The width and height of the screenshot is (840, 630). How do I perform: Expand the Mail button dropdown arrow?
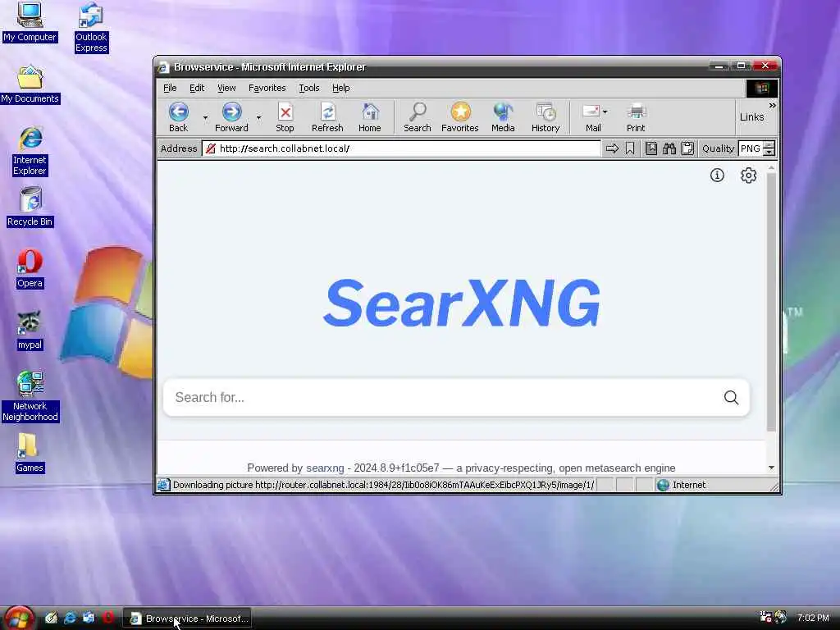pyautogui.click(x=605, y=112)
